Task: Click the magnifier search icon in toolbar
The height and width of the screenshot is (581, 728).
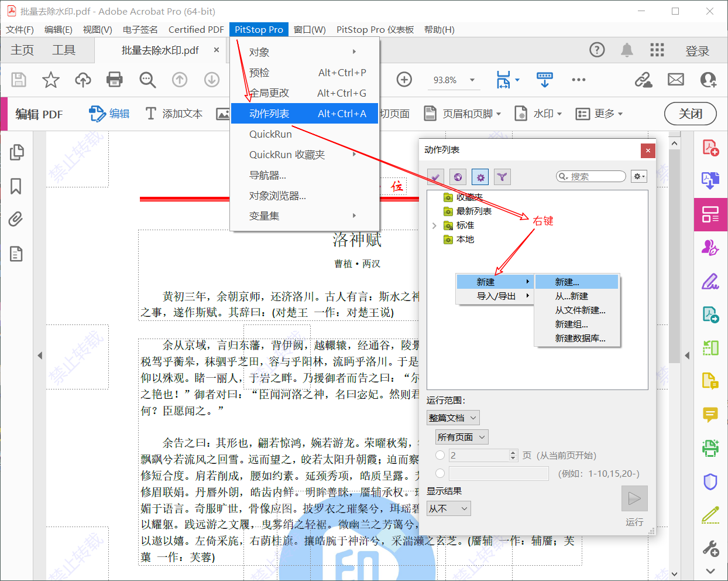Action: pos(147,80)
